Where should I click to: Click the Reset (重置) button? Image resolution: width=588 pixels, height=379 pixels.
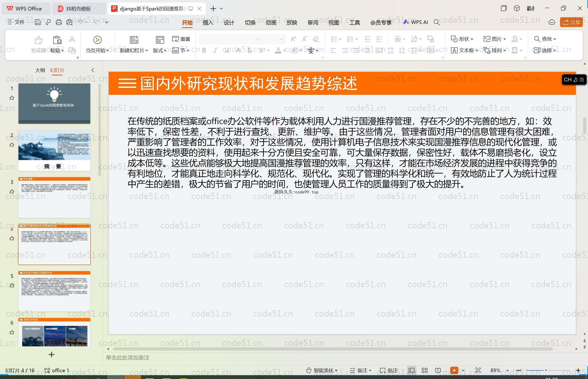tap(181, 39)
